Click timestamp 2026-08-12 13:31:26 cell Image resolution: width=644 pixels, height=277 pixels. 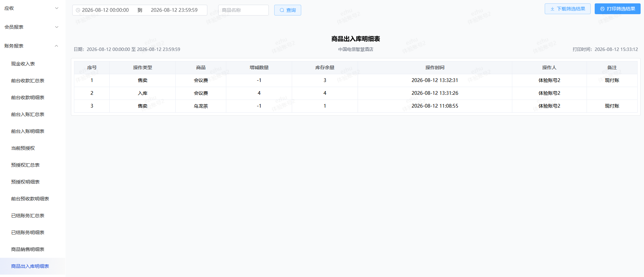(435, 93)
